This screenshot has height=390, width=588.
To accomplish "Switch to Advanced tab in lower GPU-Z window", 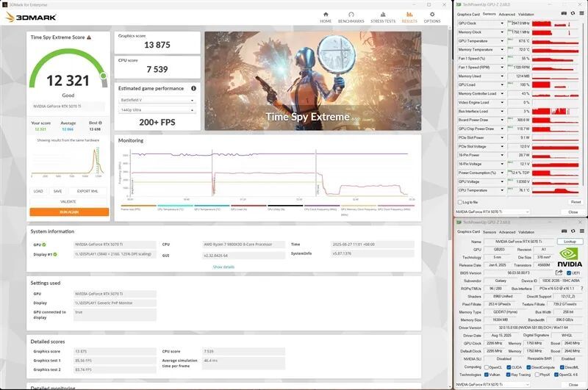I will (x=507, y=232).
